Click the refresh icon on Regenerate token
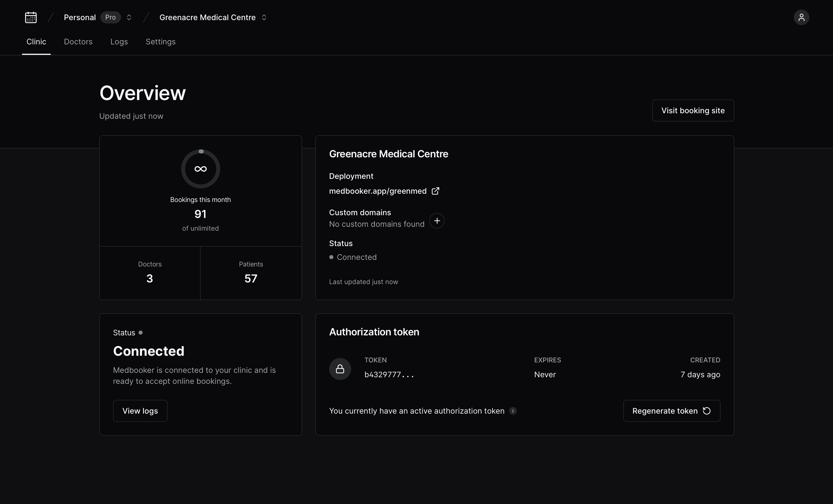The image size is (833, 504). tap(707, 411)
